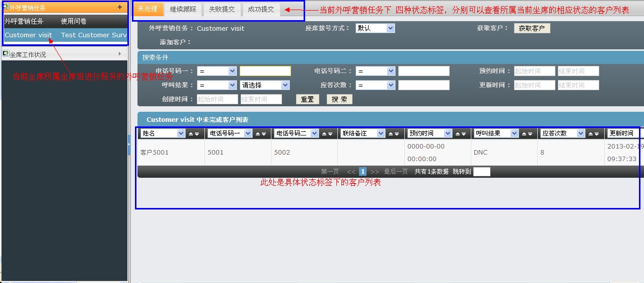
Task: Click the sidebar collapse handle on the divider
Action: 129,145
